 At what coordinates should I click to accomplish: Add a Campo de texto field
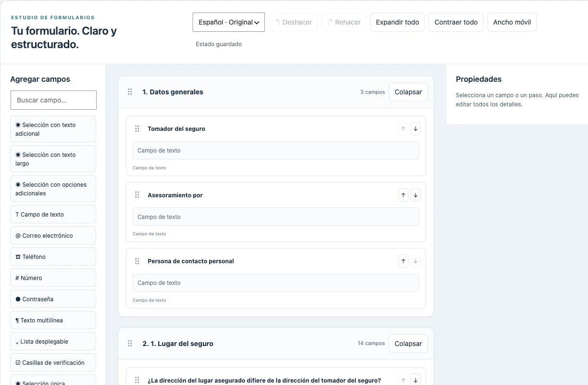point(53,214)
